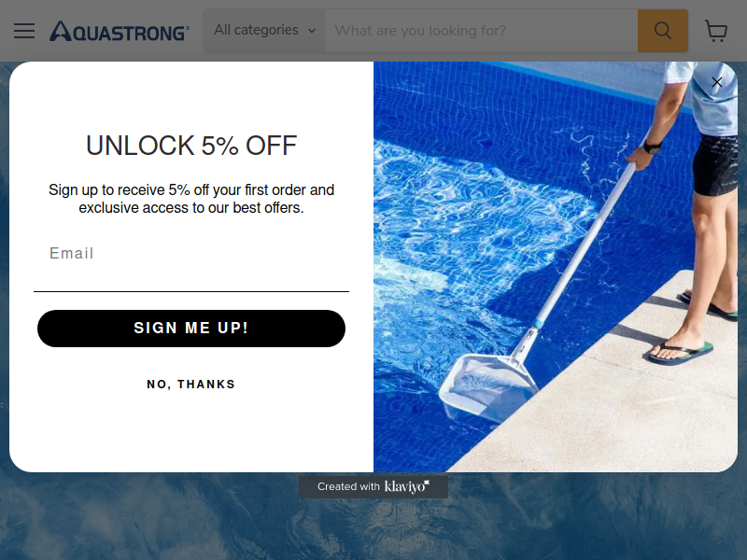Close the discount popup with the X
The width and height of the screenshot is (747, 560).
[x=716, y=82]
